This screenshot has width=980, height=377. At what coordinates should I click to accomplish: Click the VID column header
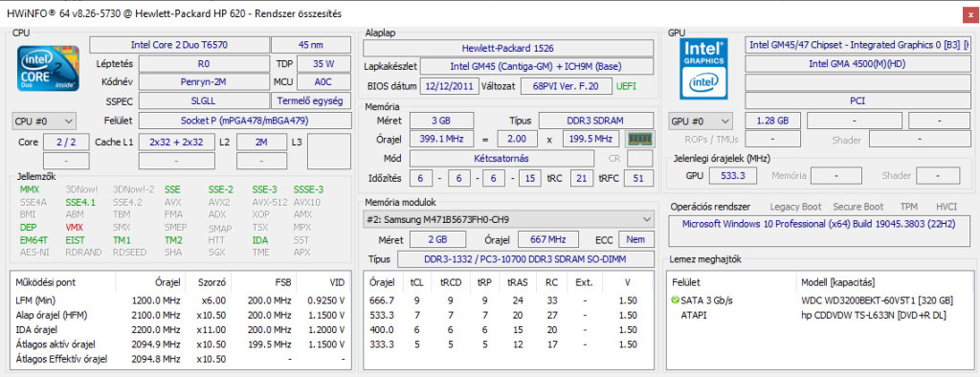[323, 282]
